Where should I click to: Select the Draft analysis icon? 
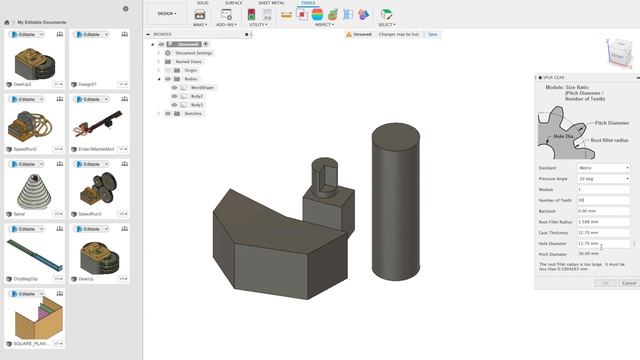(333, 15)
